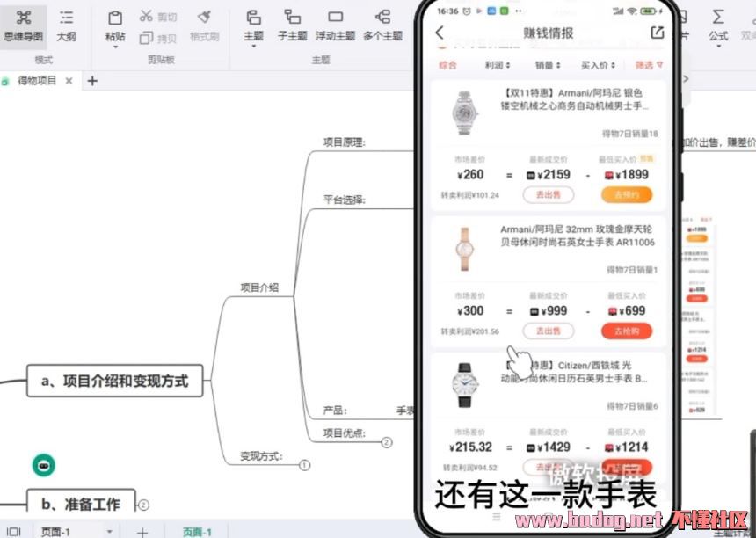Image resolution: width=756 pixels, height=538 pixels.
Task: Sort phone list by 销量
Action: tap(548, 65)
